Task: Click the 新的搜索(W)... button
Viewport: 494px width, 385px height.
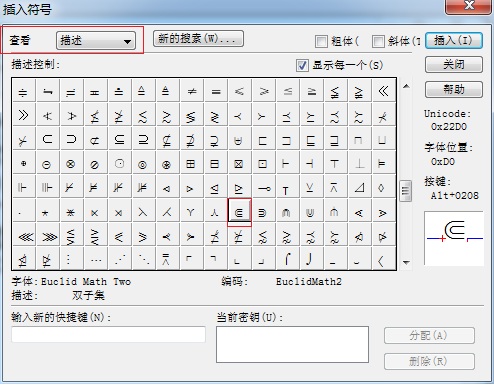Action: point(198,39)
